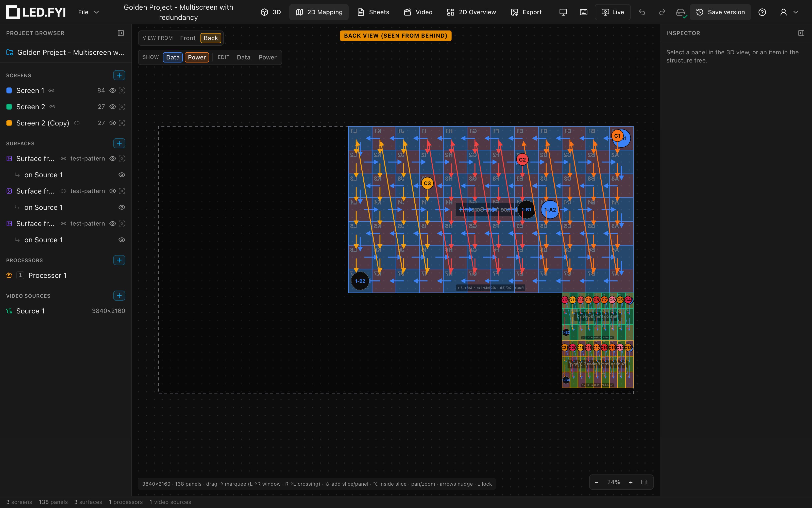Collapse the Project Browser panel icon
The width and height of the screenshot is (812, 508).
(x=121, y=33)
